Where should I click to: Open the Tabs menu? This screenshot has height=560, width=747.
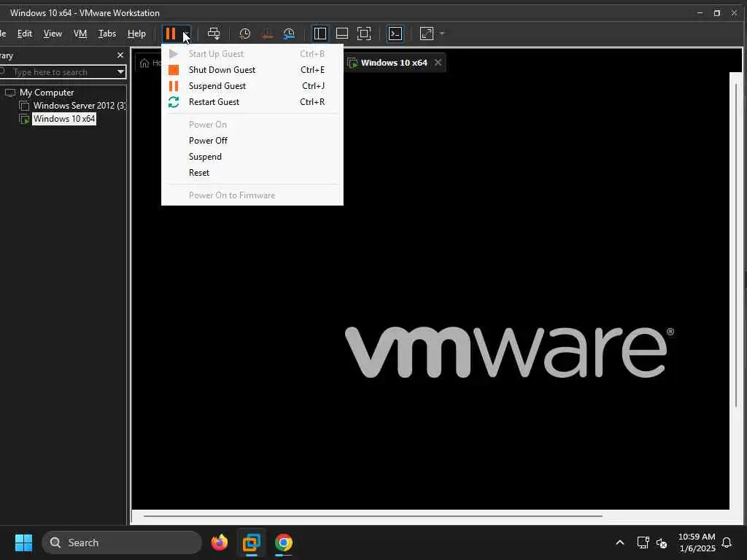click(107, 34)
